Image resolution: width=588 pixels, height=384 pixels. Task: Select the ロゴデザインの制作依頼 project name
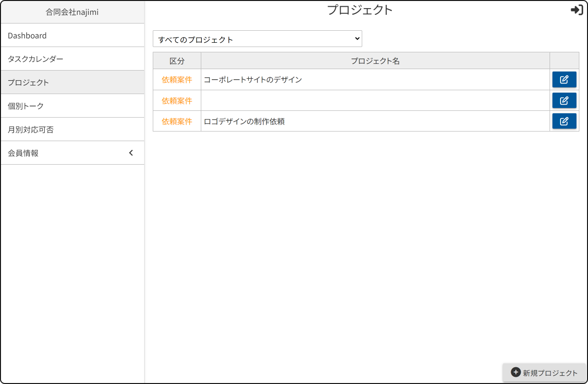[x=244, y=121]
